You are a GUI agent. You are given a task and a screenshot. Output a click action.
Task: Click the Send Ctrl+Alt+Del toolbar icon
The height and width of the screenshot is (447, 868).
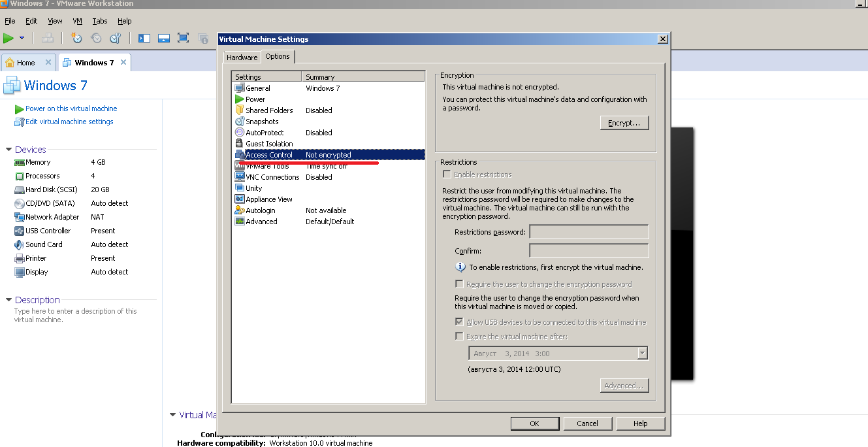tap(48, 38)
